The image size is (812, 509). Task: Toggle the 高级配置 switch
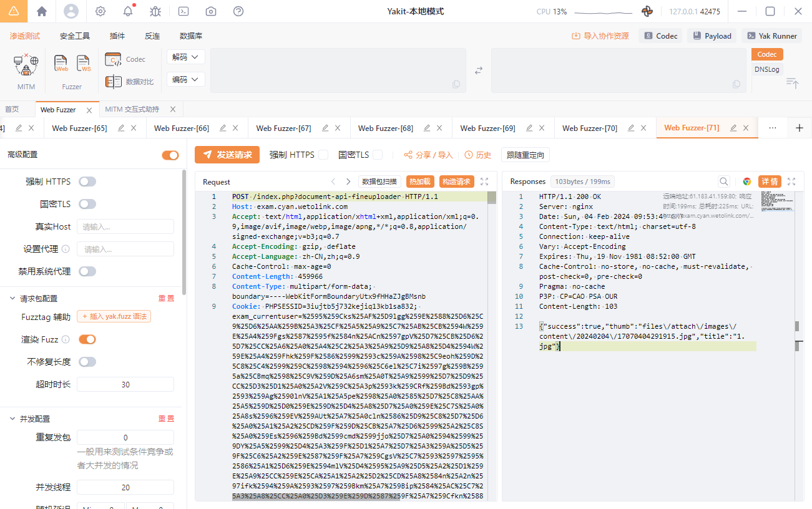point(170,155)
